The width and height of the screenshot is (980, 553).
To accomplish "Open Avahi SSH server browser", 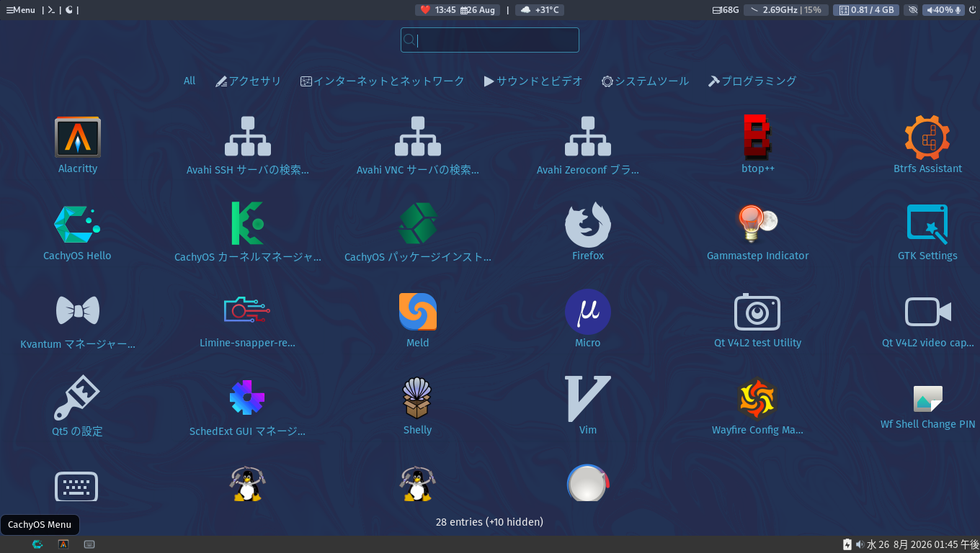I will coord(248,145).
